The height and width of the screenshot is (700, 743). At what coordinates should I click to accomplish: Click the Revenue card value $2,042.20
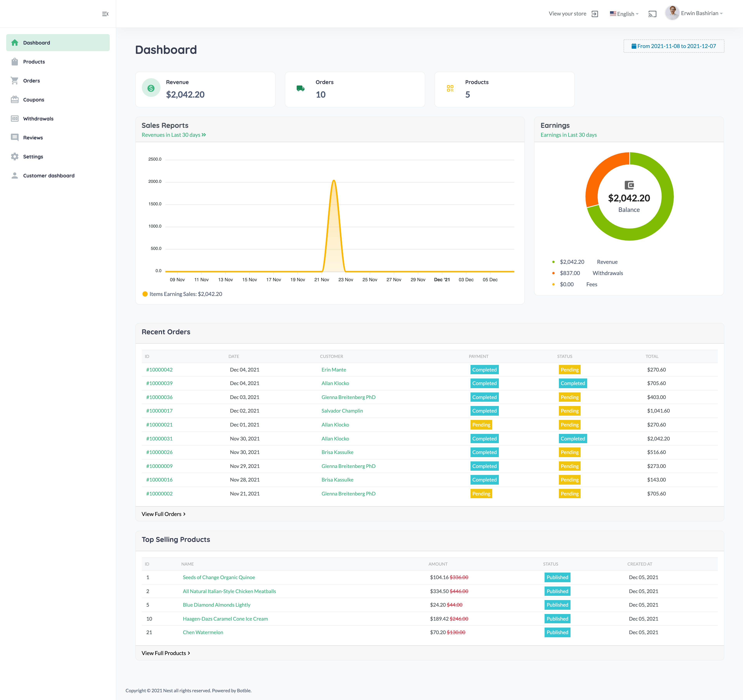tap(185, 95)
